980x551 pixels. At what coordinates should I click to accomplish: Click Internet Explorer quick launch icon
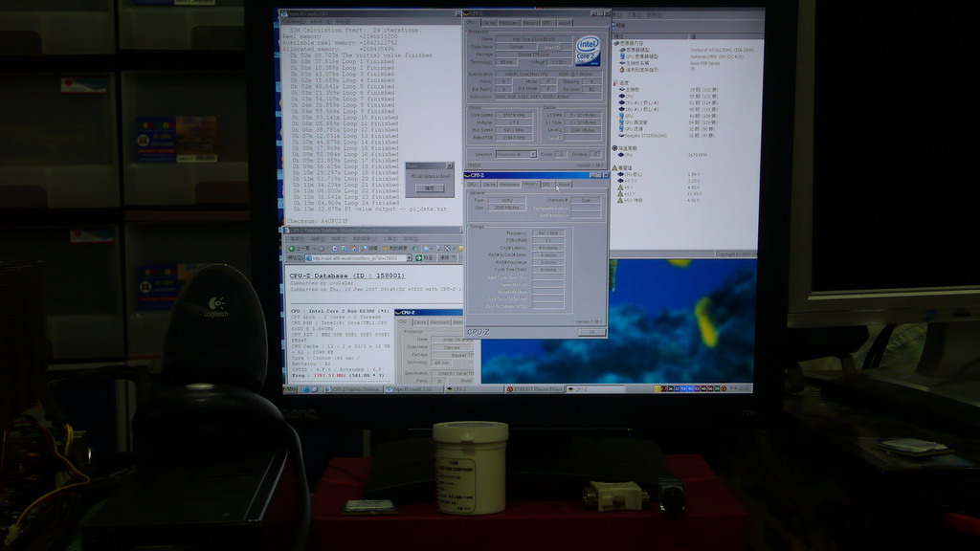click(305, 389)
